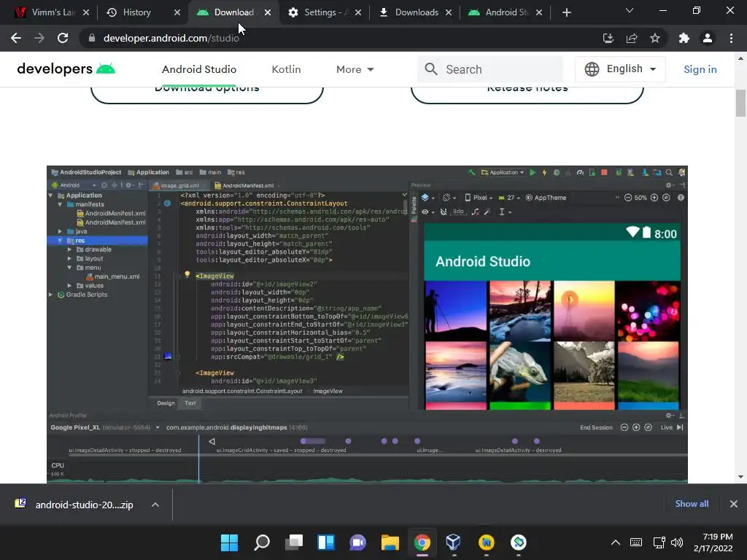Screen dimensions: 747x560
Task: Close the Downloads tab
Action: [x=449, y=12]
